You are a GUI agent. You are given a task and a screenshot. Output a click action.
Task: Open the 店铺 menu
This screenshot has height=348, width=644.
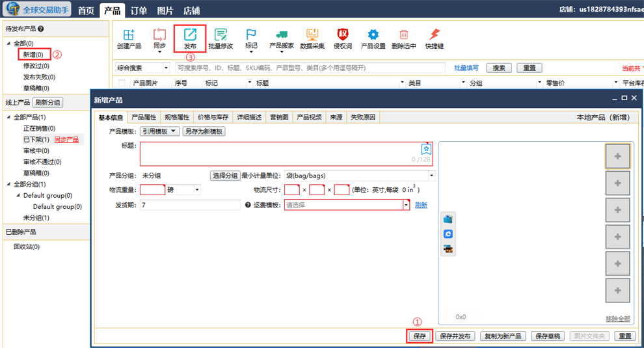click(191, 10)
